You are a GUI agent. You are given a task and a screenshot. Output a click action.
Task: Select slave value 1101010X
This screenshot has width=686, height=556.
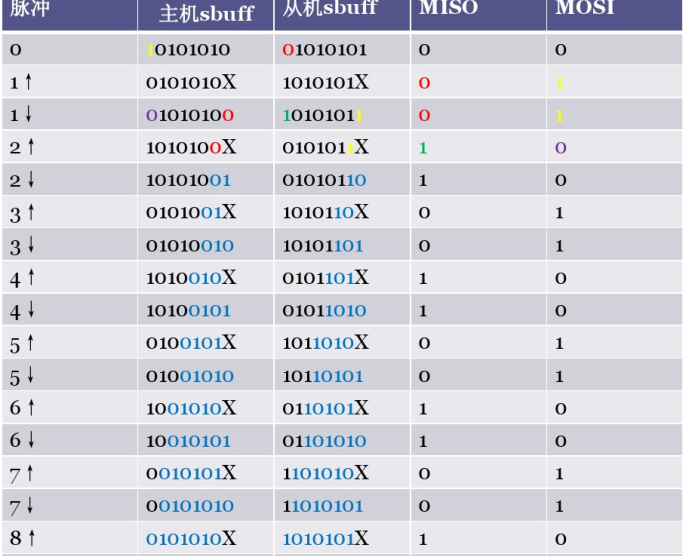[326, 473]
